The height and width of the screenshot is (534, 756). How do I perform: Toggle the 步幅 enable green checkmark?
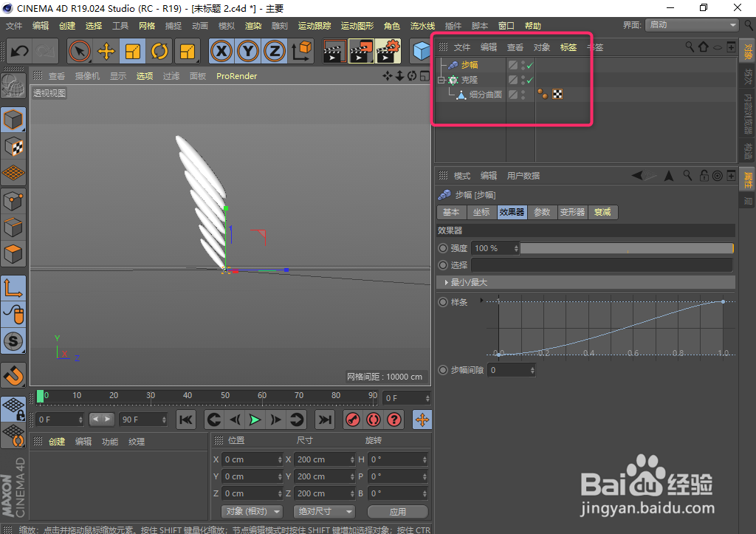pos(530,65)
